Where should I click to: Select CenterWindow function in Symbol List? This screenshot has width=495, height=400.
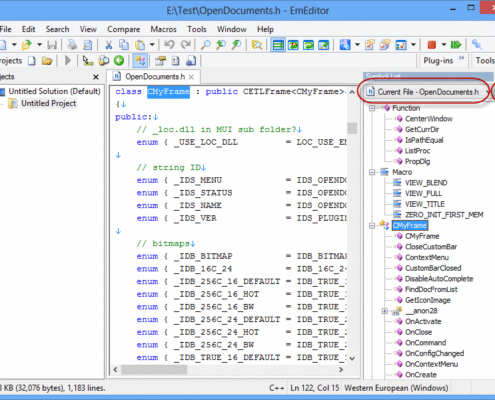point(429,119)
